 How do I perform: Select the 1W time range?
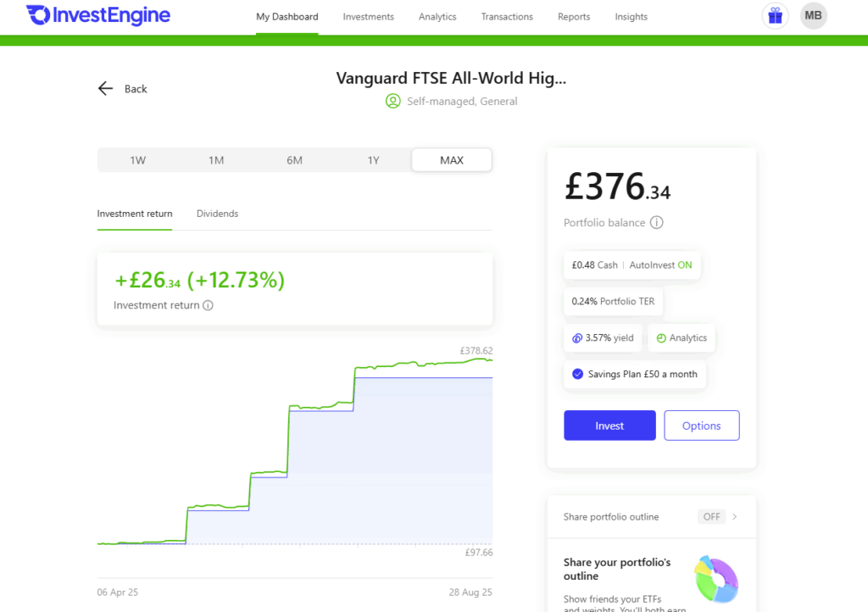tap(138, 160)
